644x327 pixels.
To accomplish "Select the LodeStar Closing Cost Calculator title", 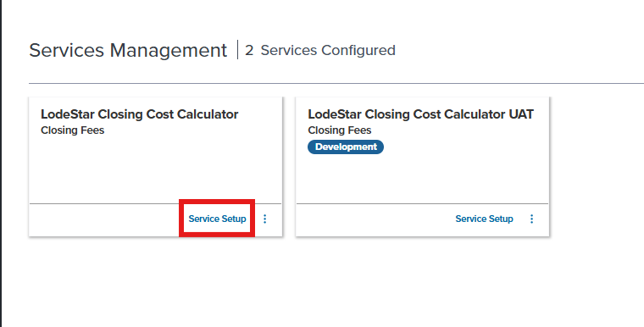I will [x=140, y=114].
